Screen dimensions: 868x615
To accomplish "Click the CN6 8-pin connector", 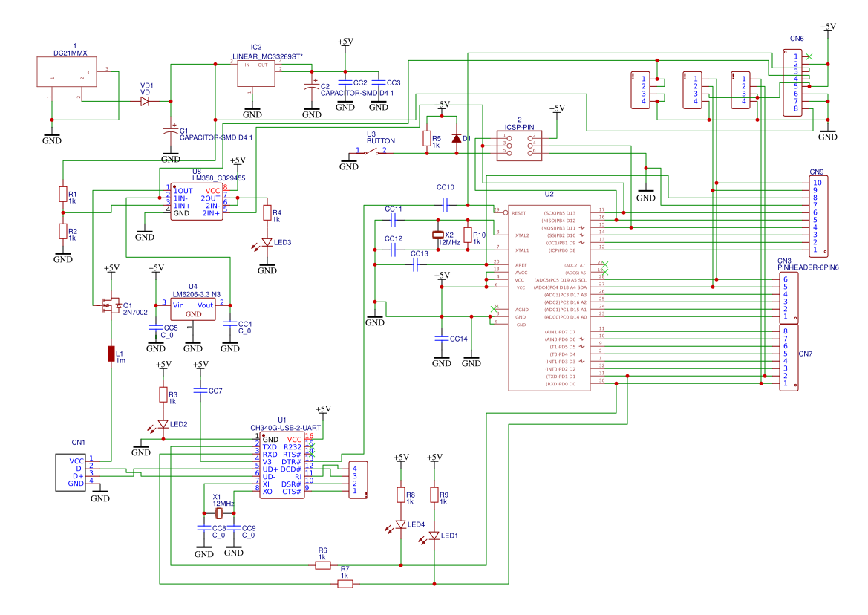I will point(792,82).
